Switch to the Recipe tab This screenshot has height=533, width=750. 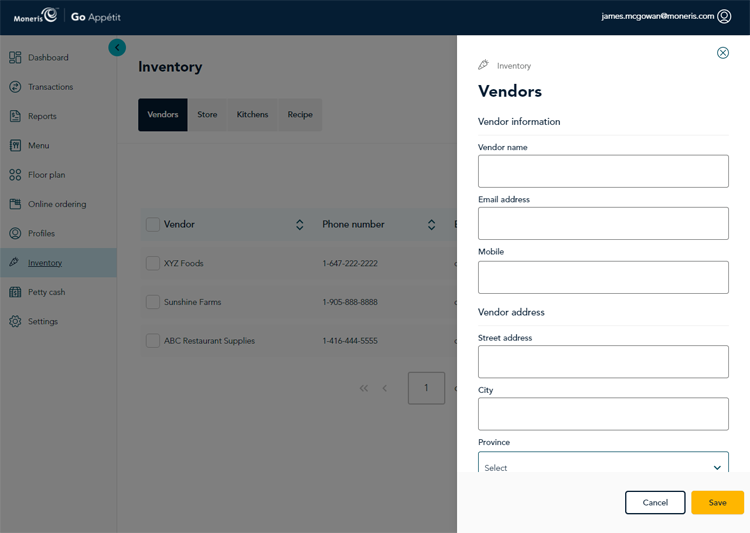(300, 115)
